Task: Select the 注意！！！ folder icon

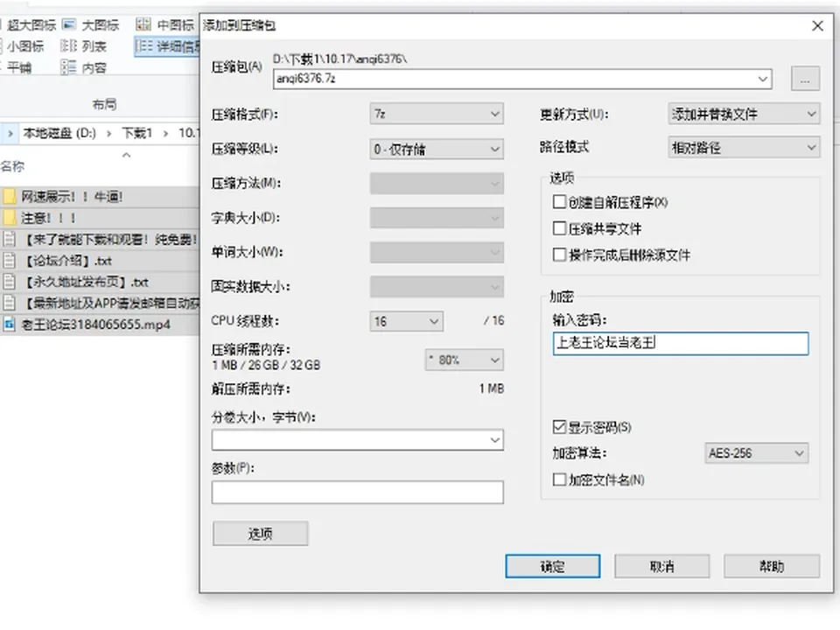Action: click(9, 218)
